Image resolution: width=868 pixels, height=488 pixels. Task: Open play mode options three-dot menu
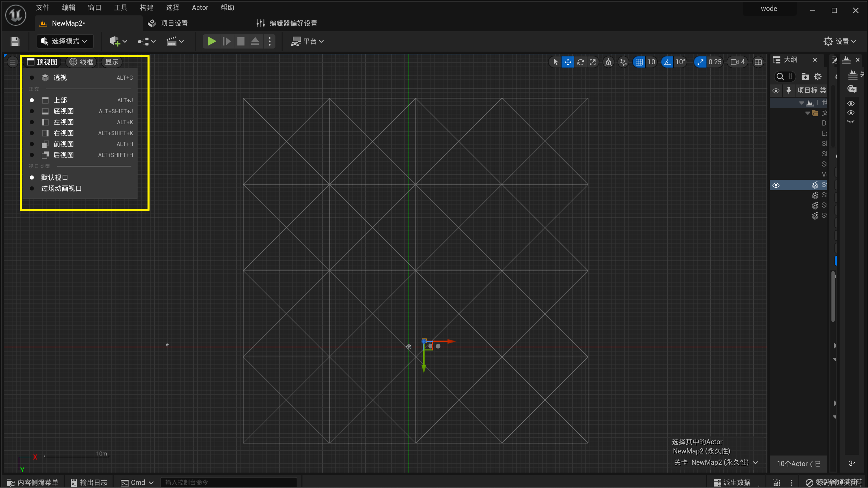coord(270,41)
